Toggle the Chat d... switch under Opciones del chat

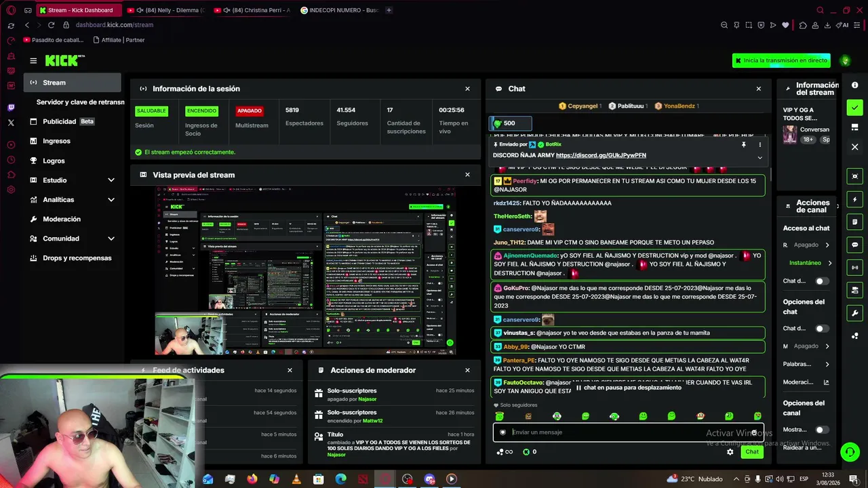point(821,329)
